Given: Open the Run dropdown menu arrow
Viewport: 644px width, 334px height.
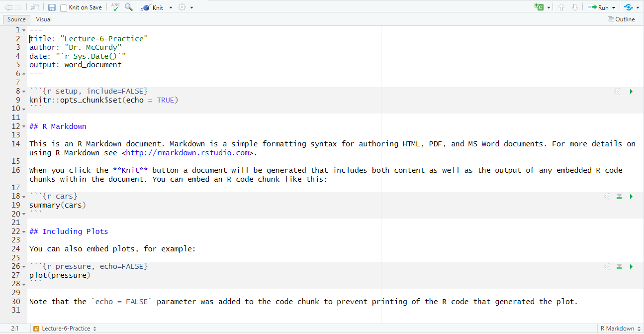Looking at the screenshot, I should 614,8.
